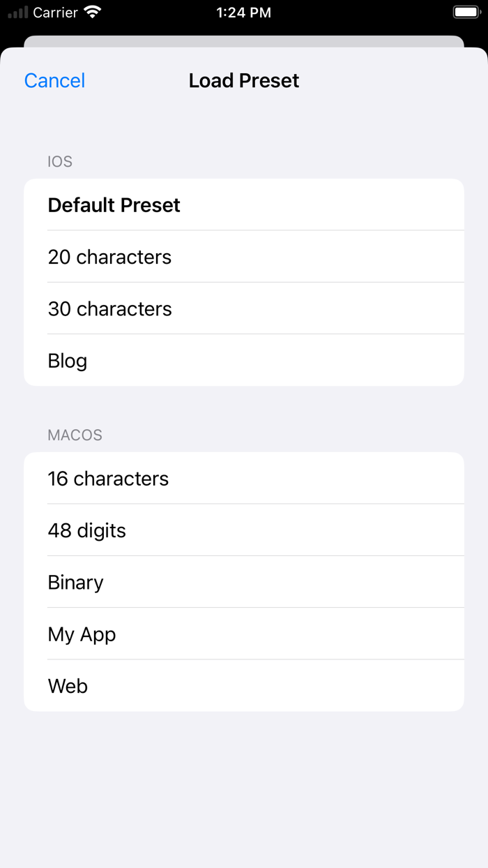This screenshot has height=868, width=488.
Task: Tap the IOS section header
Action: point(60,161)
